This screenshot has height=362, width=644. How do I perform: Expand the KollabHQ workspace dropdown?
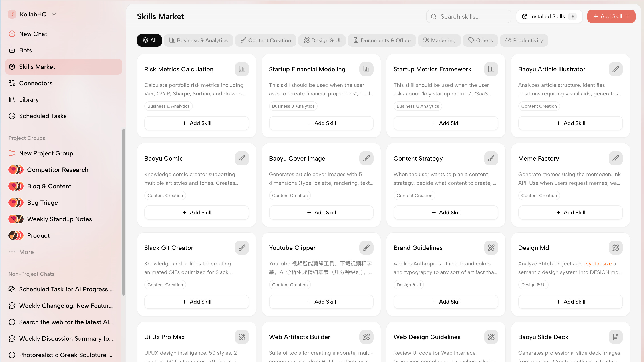(x=54, y=14)
